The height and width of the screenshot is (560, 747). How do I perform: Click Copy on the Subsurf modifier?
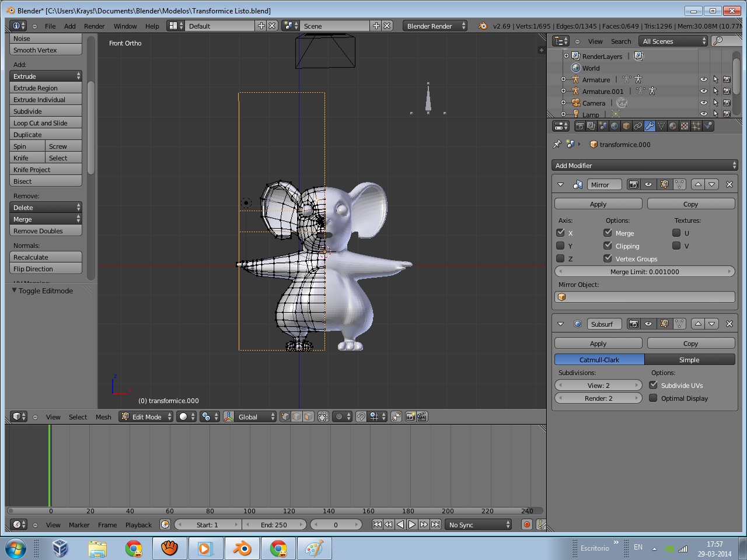tap(691, 344)
